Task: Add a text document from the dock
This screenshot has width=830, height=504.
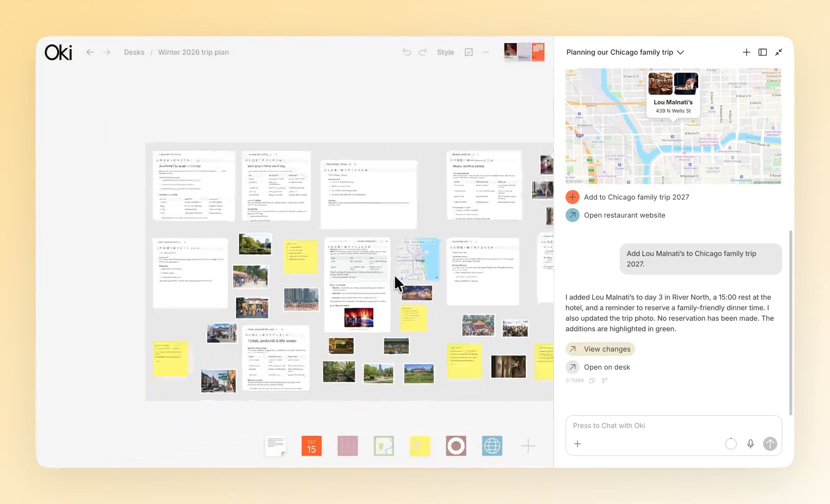Action: (x=275, y=446)
